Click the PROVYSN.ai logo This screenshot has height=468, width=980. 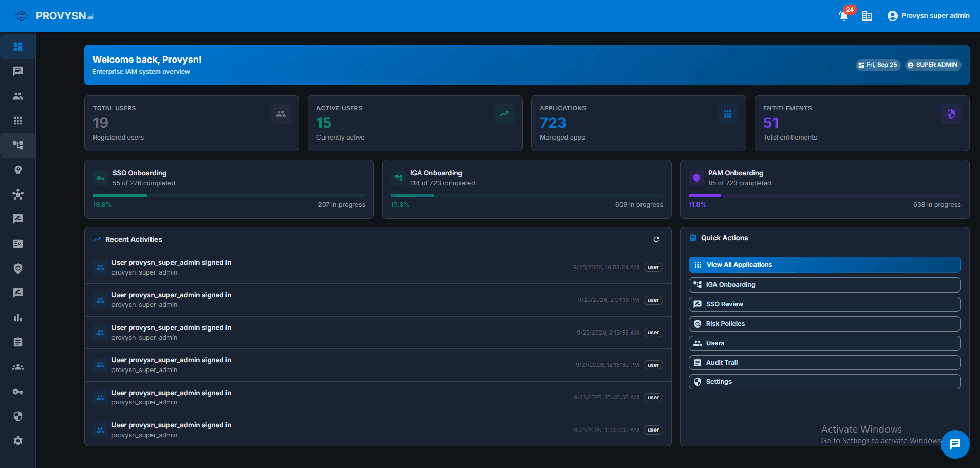pyautogui.click(x=54, y=16)
